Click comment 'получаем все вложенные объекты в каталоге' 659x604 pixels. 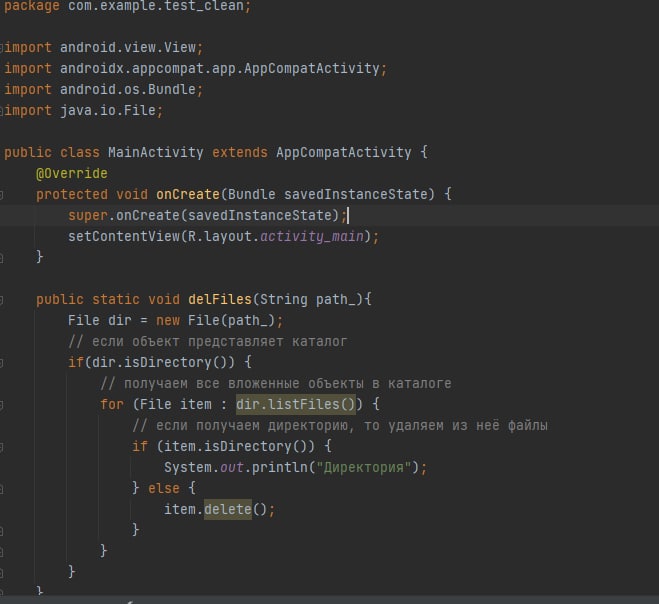coord(276,383)
